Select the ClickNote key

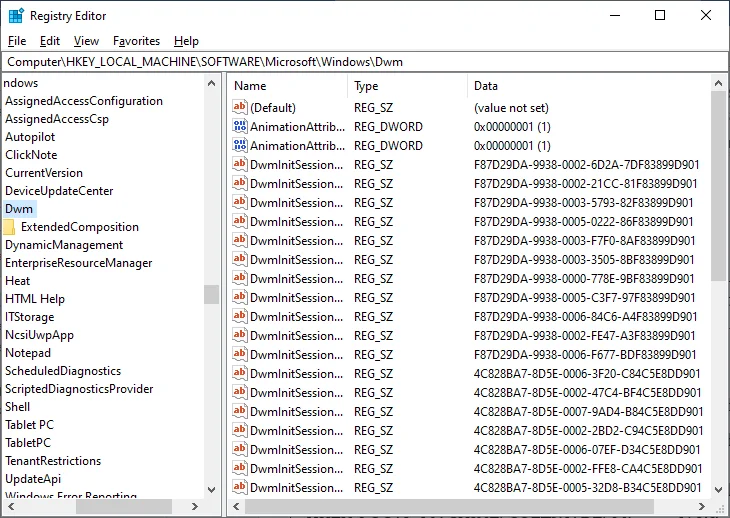[31, 155]
